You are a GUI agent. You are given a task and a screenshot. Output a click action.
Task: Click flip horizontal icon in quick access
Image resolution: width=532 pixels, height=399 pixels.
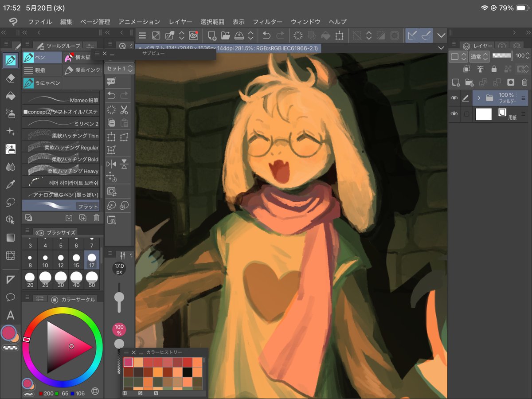[x=111, y=164]
